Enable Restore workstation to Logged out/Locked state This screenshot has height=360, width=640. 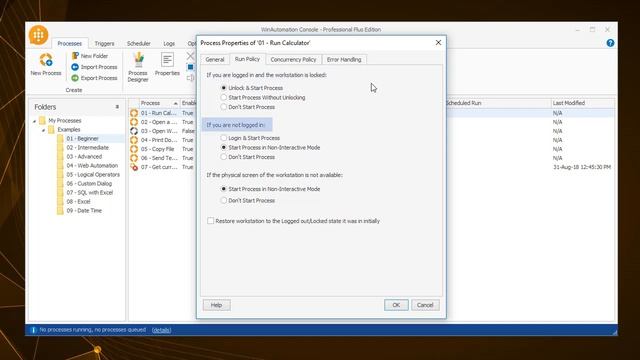[211, 221]
